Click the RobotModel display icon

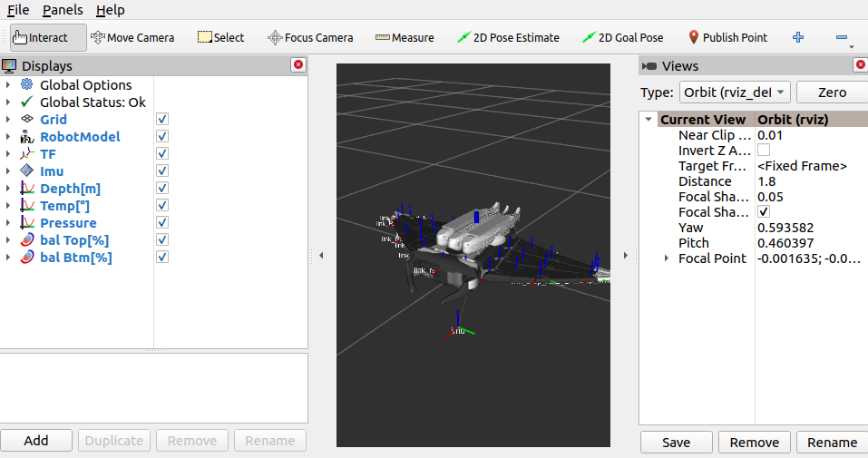click(x=26, y=136)
